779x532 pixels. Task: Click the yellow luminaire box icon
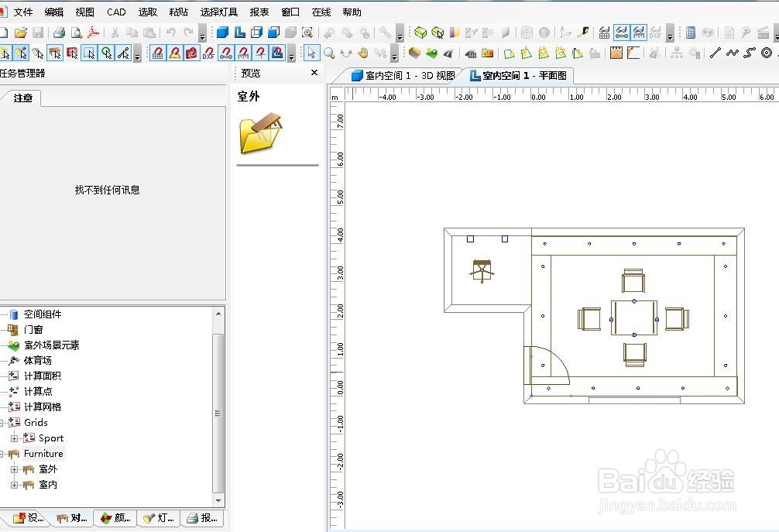[420, 33]
